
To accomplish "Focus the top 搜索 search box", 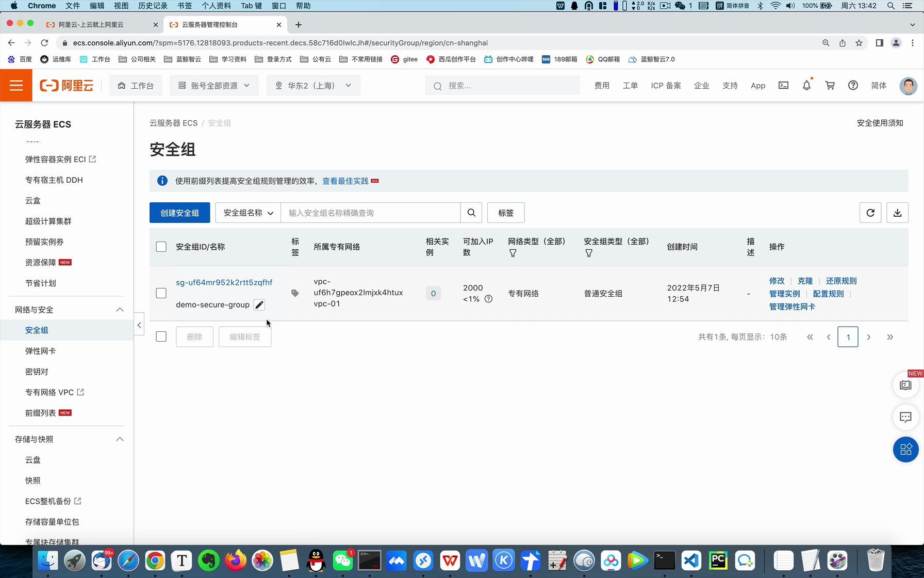I will (x=503, y=86).
